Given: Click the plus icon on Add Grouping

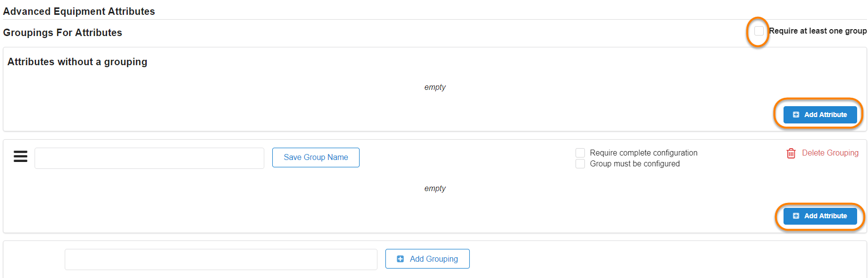Looking at the screenshot, I should [x=400, y=259].
